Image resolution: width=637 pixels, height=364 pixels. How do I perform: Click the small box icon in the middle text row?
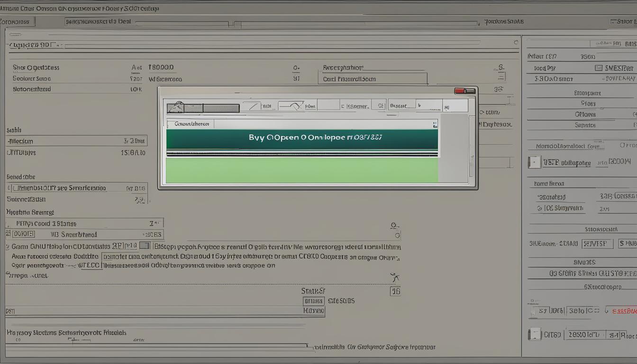(x=145, y=246)
